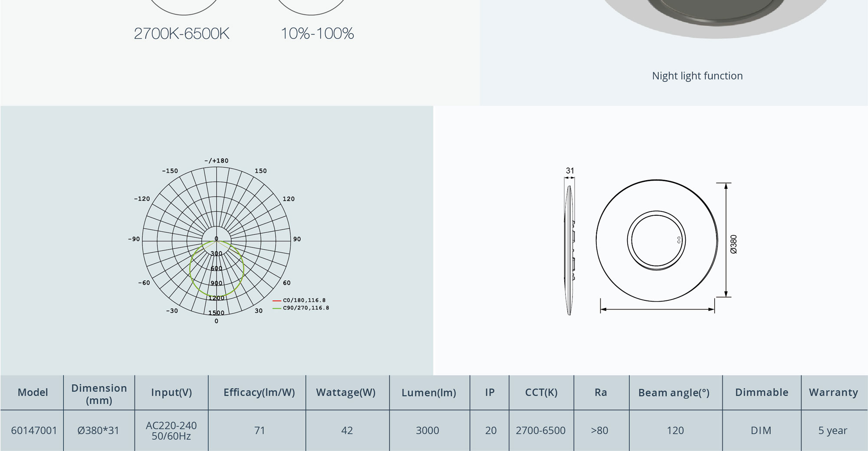Click the '-90' angle label on chart

pos(134,239)
